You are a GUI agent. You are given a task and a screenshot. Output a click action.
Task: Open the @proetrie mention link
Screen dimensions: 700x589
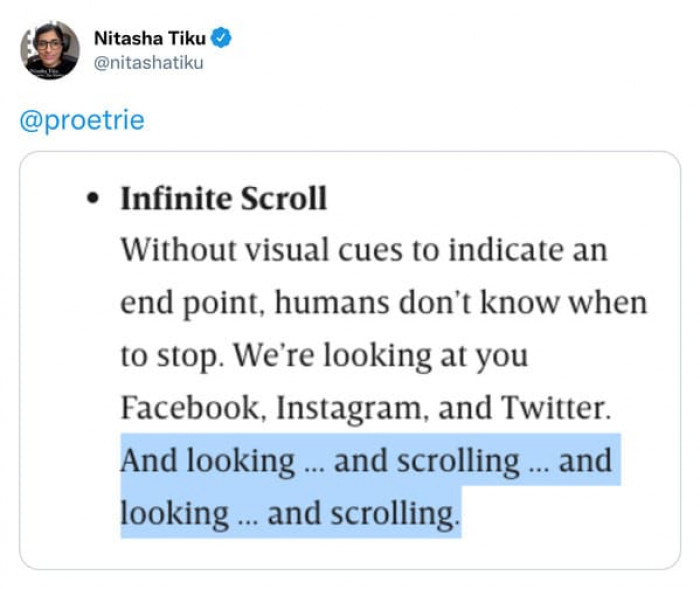coord(82,121)
